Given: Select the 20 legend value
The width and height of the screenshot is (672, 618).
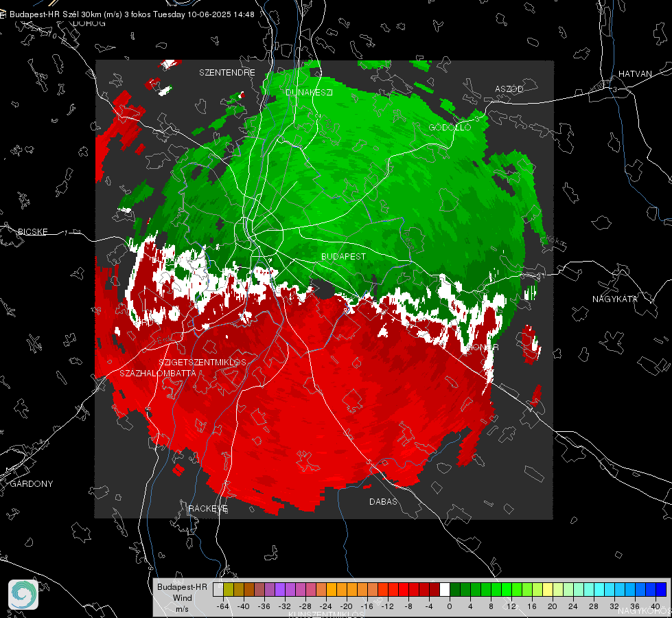Looking at the screenshot, I should click(553, 606).
